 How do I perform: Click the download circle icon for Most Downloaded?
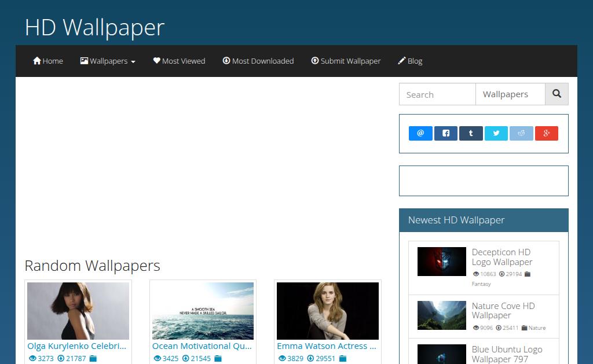226,61
